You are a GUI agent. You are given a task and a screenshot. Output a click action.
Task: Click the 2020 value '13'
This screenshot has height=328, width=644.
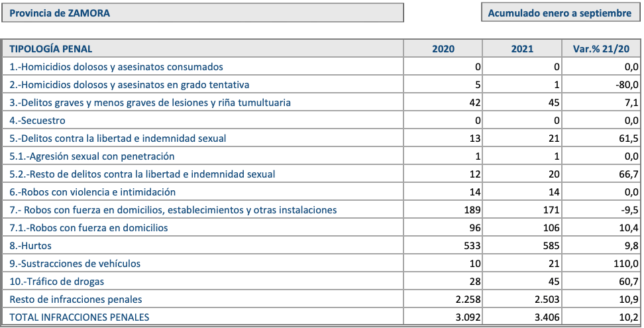click(474, 138)
